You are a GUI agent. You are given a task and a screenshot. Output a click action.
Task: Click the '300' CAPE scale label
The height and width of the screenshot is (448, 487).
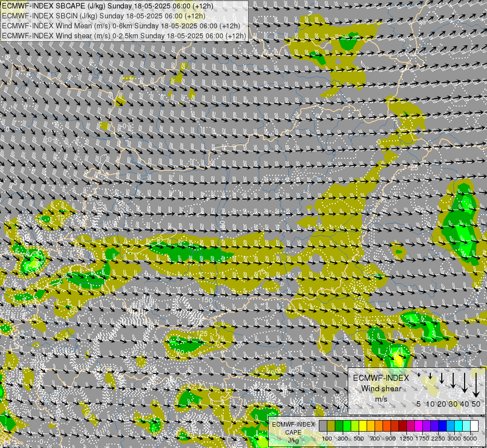[343, 439]
